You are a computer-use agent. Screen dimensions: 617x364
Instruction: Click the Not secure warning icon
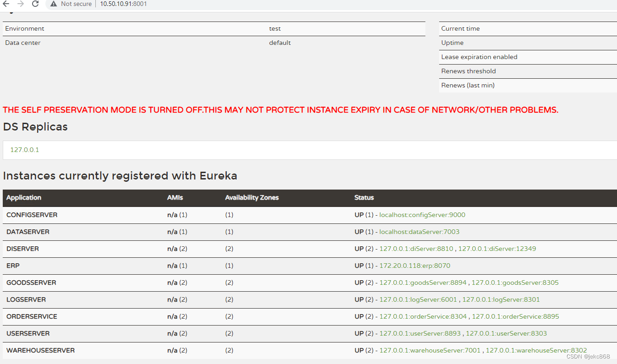click(x=54, y=4)
